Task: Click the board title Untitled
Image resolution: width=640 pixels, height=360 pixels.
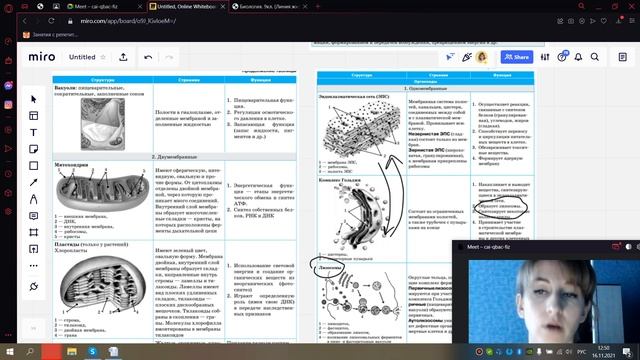Action: point(82,57)
